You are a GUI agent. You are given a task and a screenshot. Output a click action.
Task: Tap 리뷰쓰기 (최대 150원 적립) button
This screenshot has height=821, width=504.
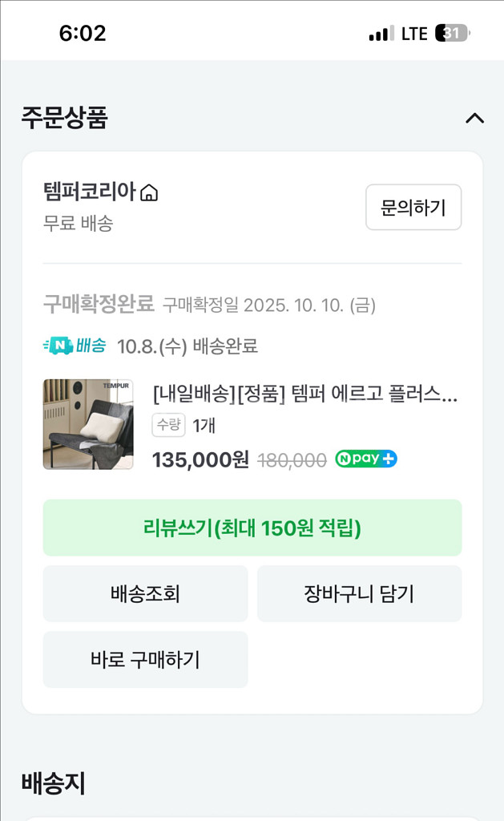pos(252,528)
